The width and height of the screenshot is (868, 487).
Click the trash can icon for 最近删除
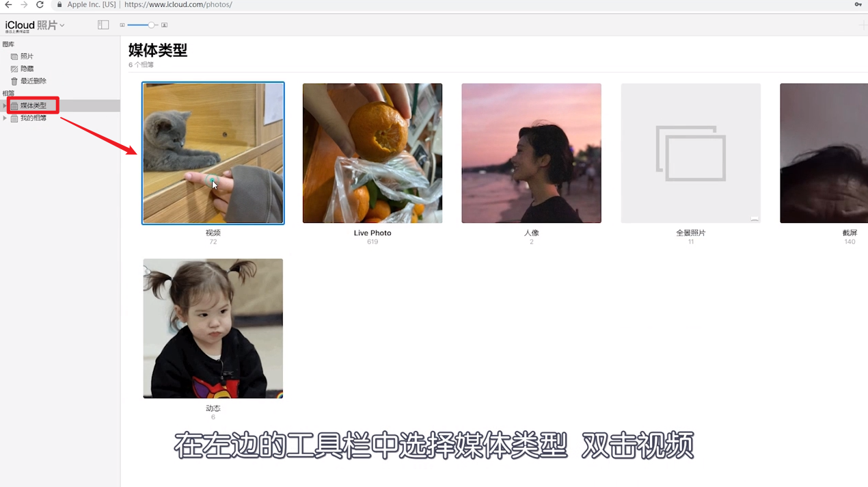point(14,81)
